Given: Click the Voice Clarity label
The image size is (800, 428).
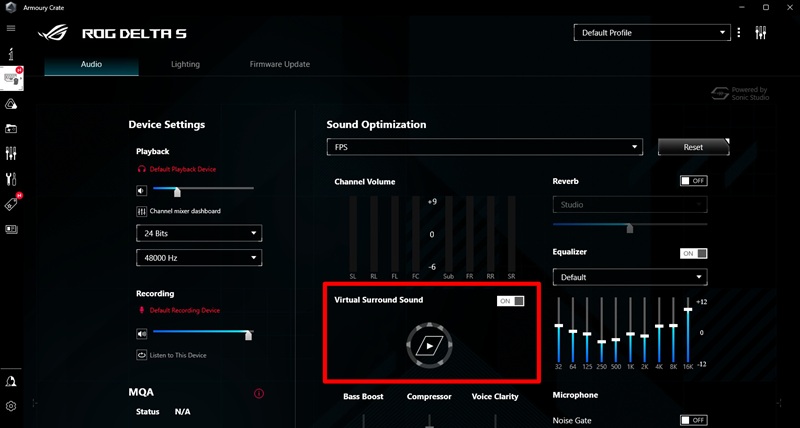Looking at the screenshot, I should point(495,396).
